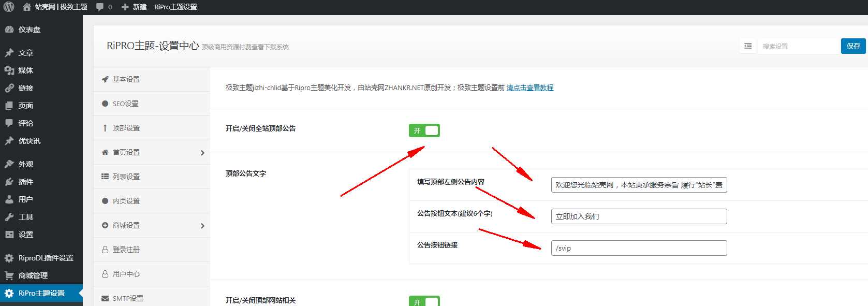Click 新建 in the top admin bar
The image size is (868, 306).
pos(140,7)
